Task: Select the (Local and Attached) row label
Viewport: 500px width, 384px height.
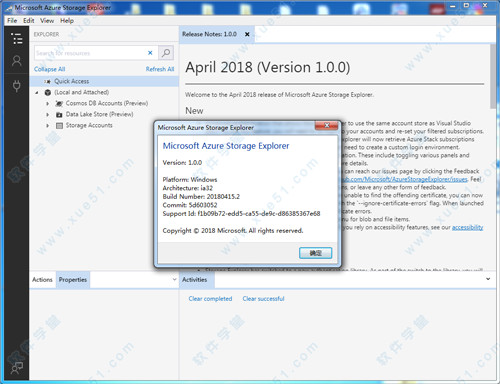Action: pyautogui.click(x=82, y=92)
